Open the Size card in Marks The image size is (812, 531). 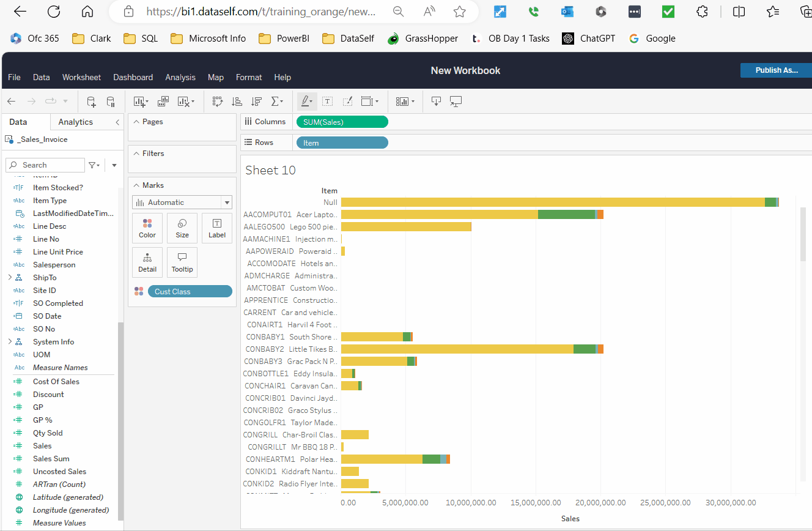182,228
